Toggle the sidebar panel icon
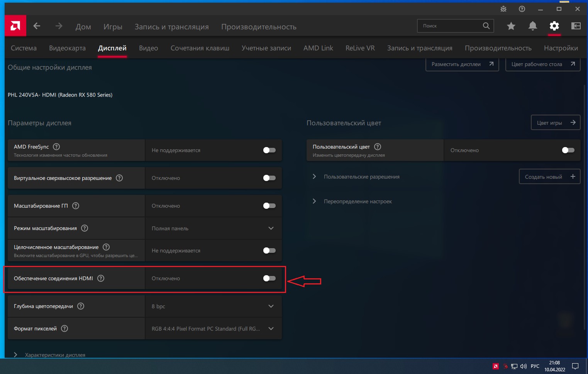The height and width of the screenshot is (374, 588). (576, 26)
